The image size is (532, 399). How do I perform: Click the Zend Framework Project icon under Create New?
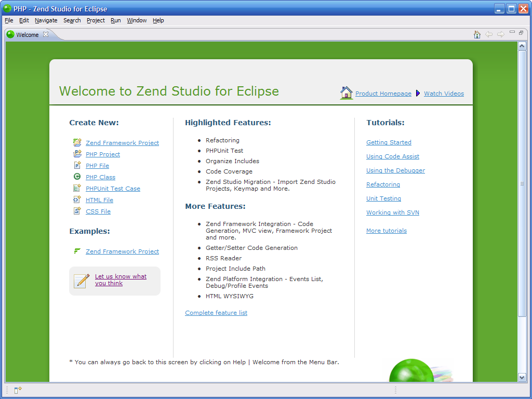click(x=77, y=142)
